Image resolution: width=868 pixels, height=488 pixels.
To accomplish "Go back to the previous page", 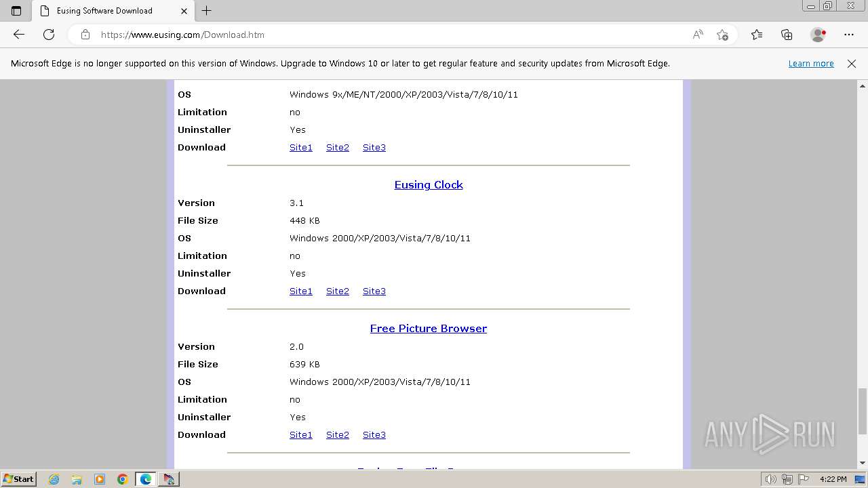I will 19,35.
